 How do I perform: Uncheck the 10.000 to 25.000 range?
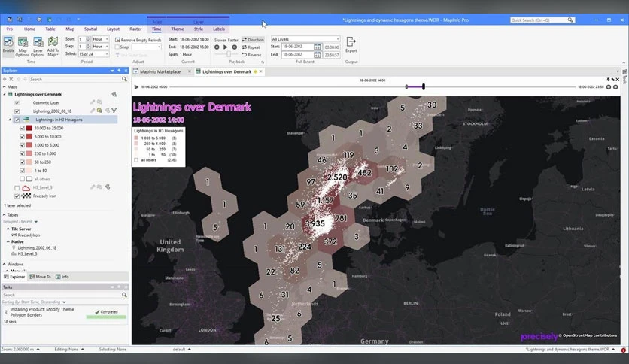pyautogui.click(x=23, y=128)
